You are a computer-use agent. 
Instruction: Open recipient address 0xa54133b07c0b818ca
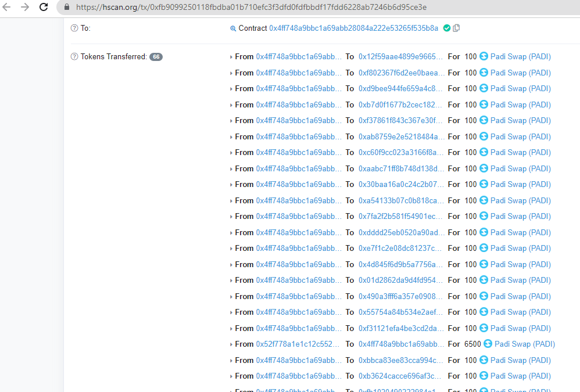click(400, 200)
